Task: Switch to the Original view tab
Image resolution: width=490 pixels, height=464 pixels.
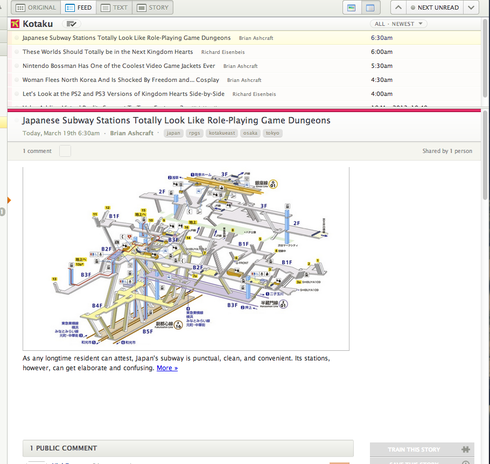Action: coord(36,7)
